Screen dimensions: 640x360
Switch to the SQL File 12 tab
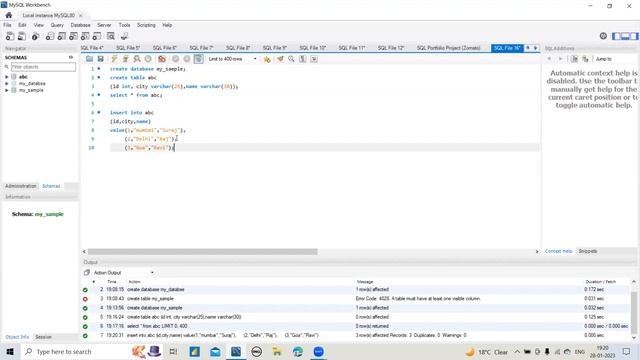[391, 48]
